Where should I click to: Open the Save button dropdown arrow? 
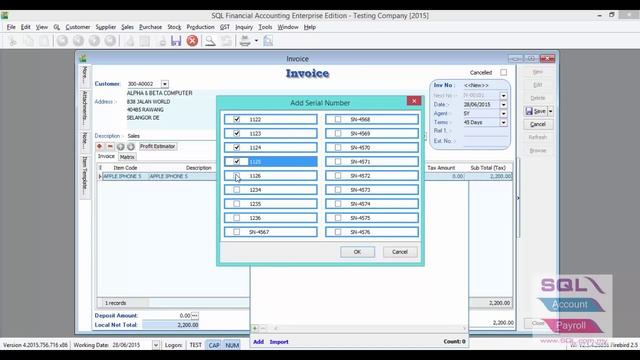550,111
